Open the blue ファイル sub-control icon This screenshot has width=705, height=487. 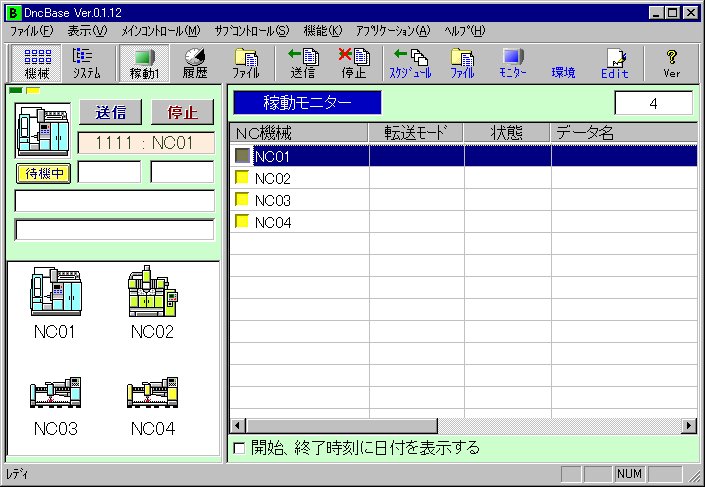coord(462,63)
